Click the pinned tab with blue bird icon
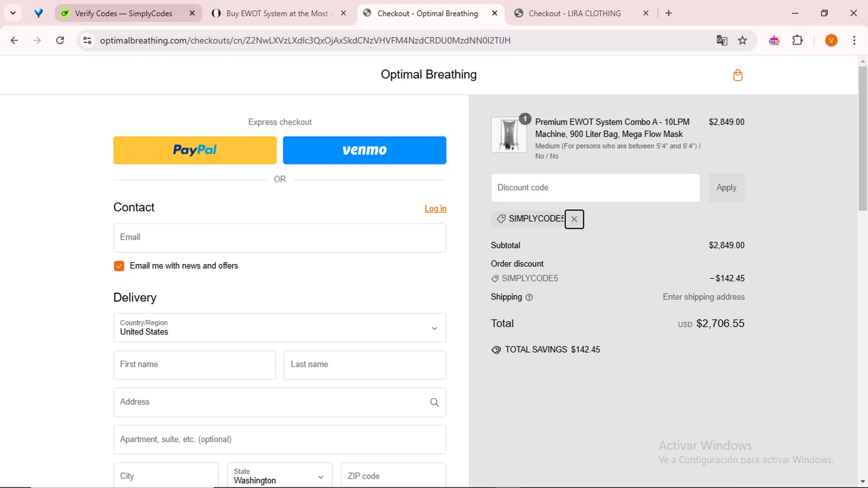Screen dimensions: 868x488 click(38, 13)
